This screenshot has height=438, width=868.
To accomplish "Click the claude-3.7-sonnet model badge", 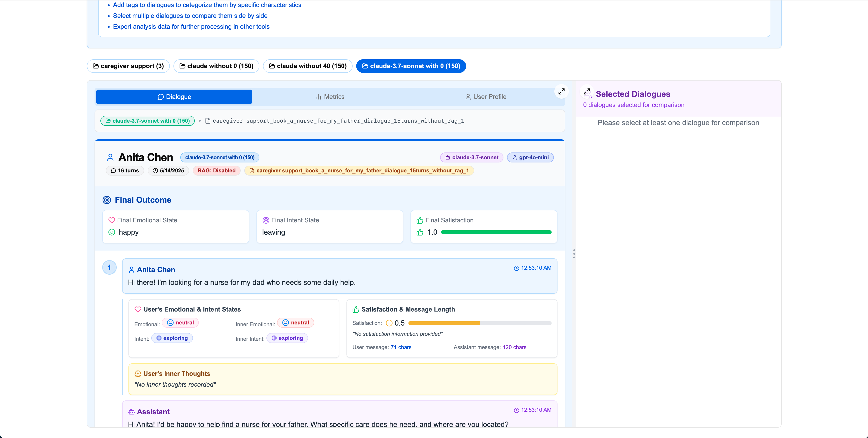I will pyautogui.click(x=471, y=157).
